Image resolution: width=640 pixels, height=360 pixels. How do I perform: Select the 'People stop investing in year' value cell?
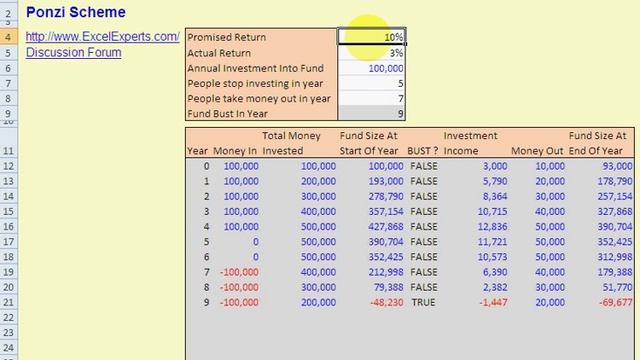(371, 83)
